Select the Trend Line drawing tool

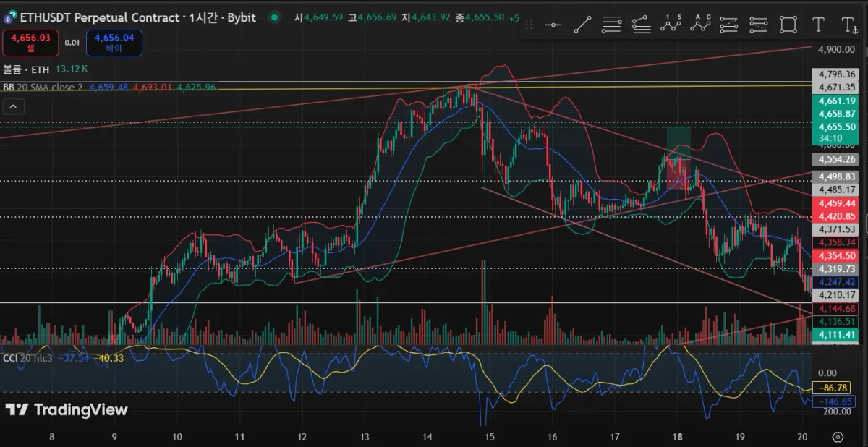click(x=582, y=25)
